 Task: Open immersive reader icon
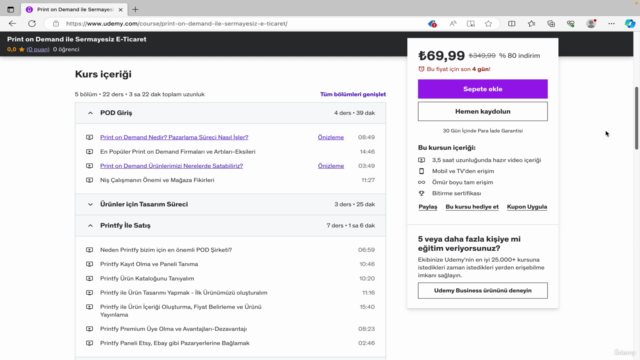click(x=471, y=24)
